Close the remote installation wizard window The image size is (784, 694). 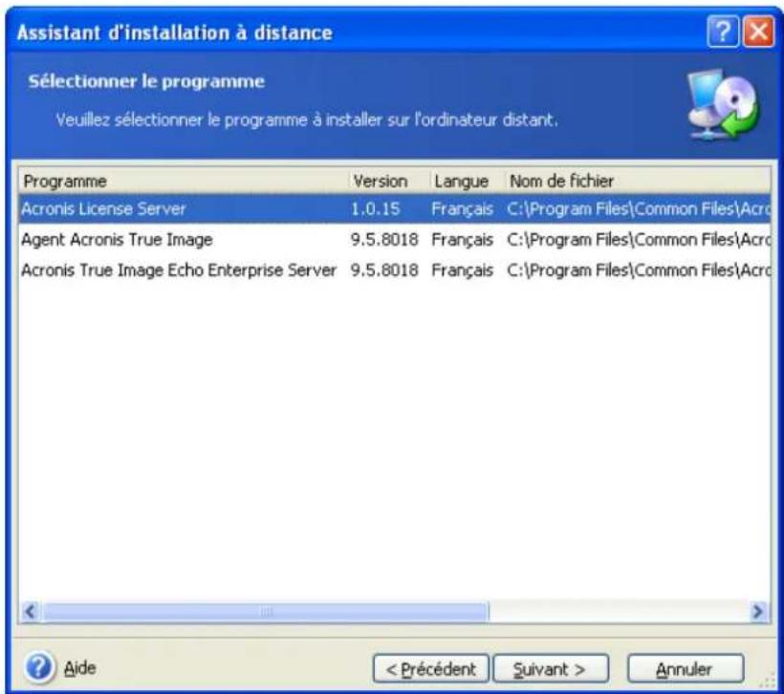[758, 33]
